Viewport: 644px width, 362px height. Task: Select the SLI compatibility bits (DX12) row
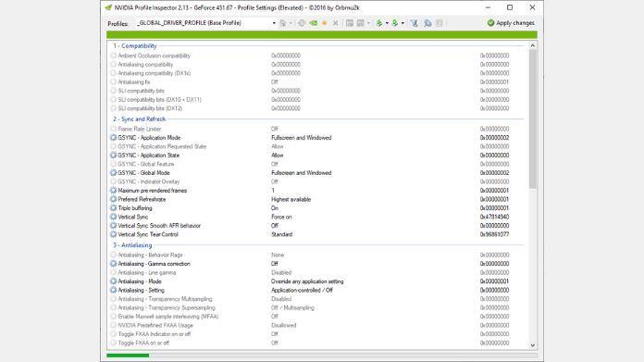pos(316,108)
